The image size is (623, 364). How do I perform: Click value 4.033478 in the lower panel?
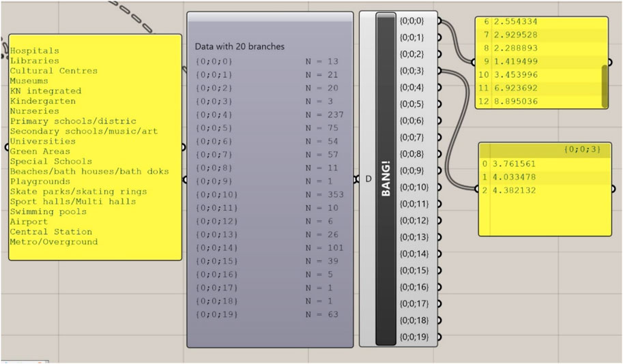click(x=514, y=177)
